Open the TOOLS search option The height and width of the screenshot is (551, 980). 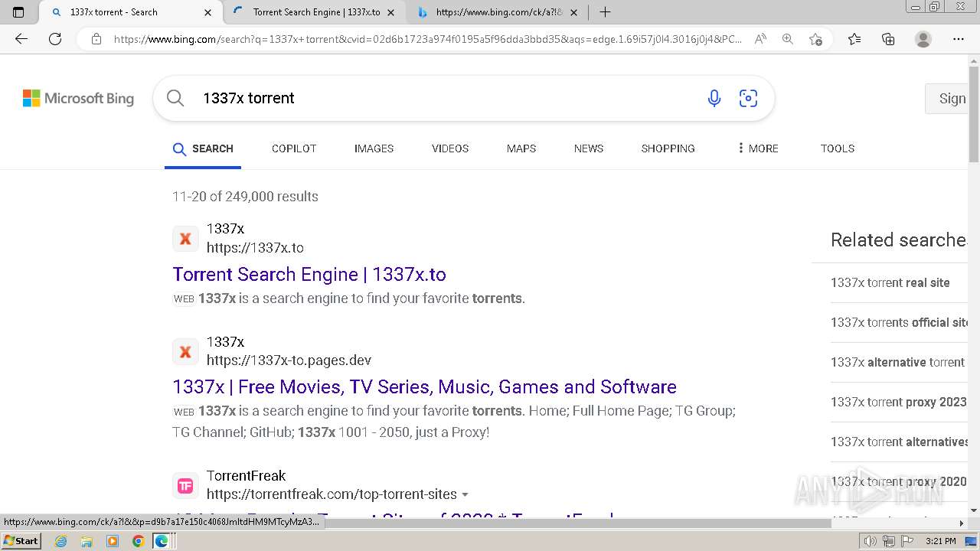point(838,148)
